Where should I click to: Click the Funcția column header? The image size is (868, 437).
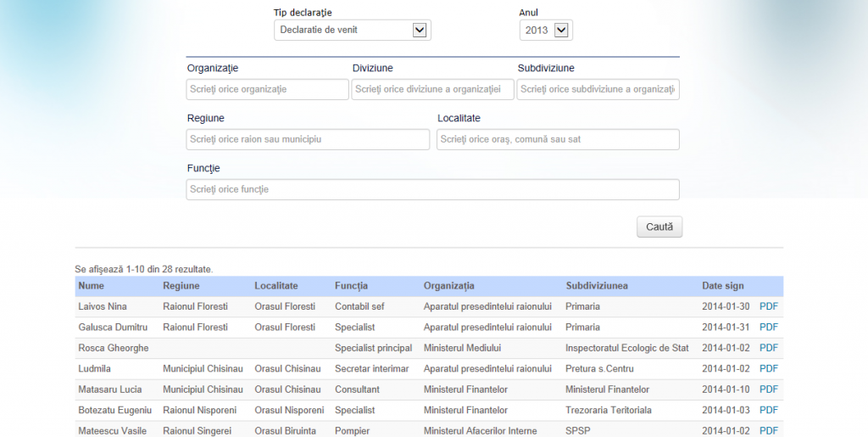(x=351, y=286)
